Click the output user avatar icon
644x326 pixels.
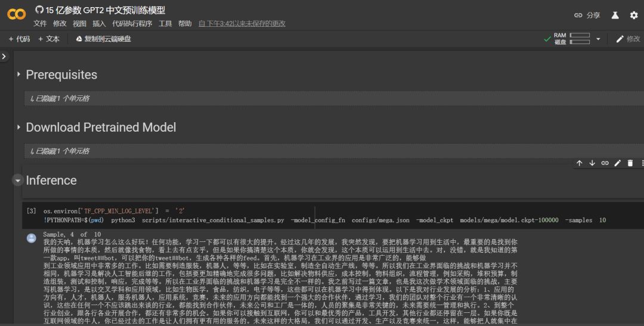pos(31,238)
